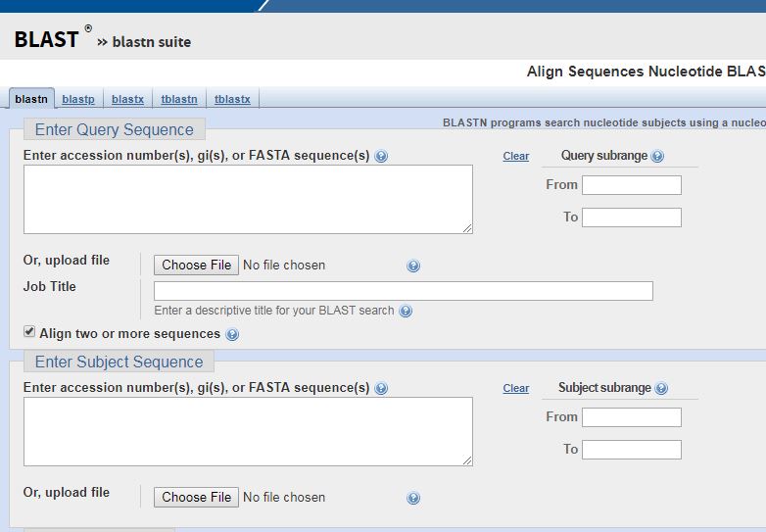The image size is (766, 532).
Task: Clear the query sequence via Clear link
Action: pyautogui.click(x=515, y=156)
